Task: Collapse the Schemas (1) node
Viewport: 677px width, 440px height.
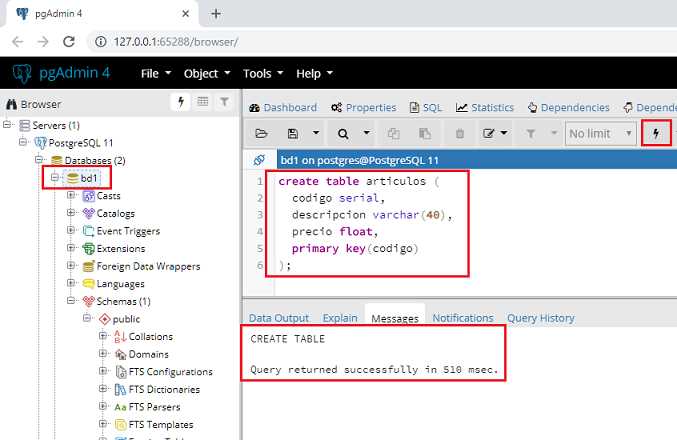Action: click(71, 301)
